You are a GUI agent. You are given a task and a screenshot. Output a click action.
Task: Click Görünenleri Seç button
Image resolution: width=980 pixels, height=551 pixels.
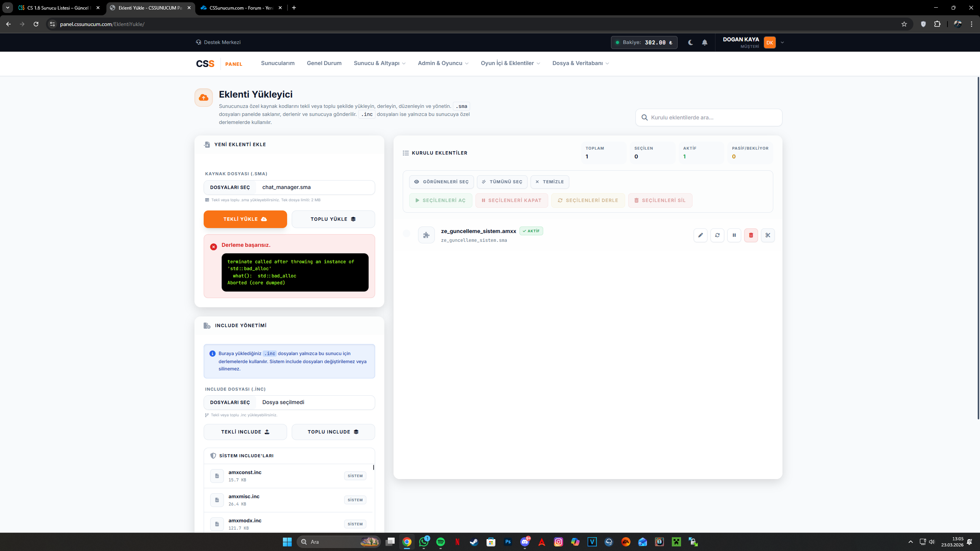point(441,182)
